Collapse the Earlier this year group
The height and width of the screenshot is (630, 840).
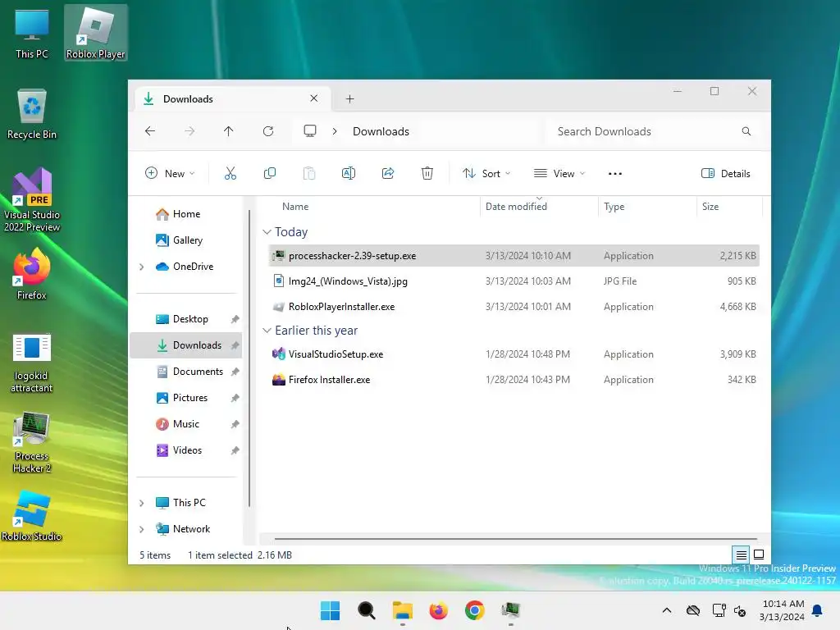(267, 331)
